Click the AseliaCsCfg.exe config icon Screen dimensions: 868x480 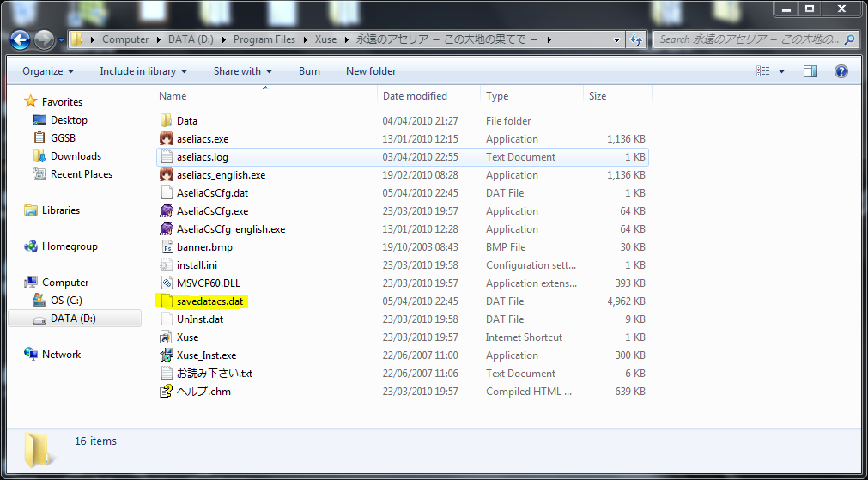pos(167,211)
